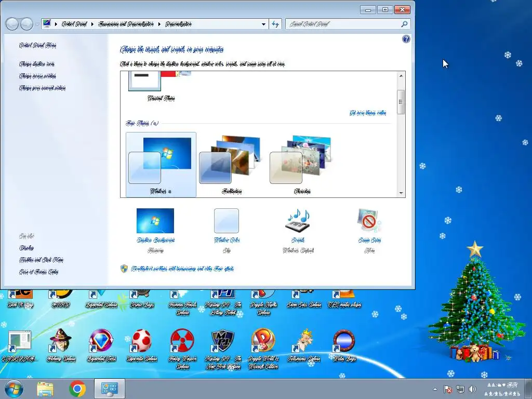Click the search magnifier in Control Panel search
532x399 pixels.
404,24
